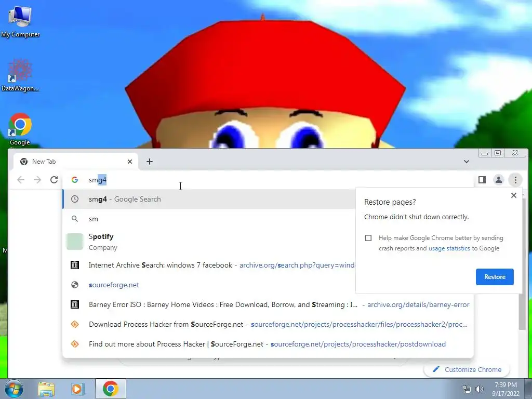Image resolution: width=532 pixels, height=399 pixels.
Task: Click globe icon beside sourceforge.net
Action: point(75,285)
